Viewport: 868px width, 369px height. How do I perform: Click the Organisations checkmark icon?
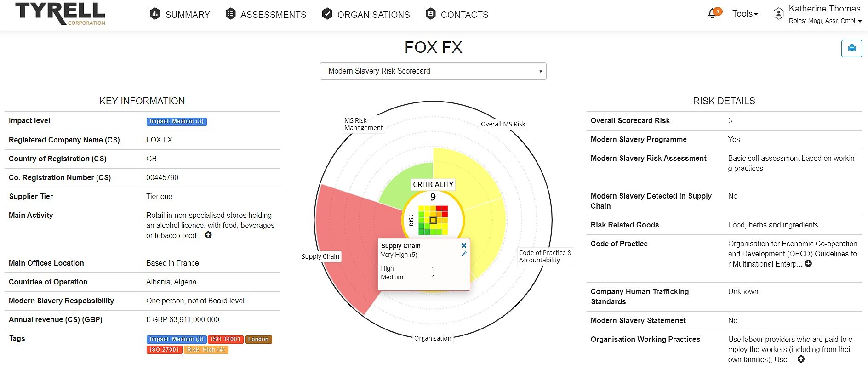click(327, 14)
